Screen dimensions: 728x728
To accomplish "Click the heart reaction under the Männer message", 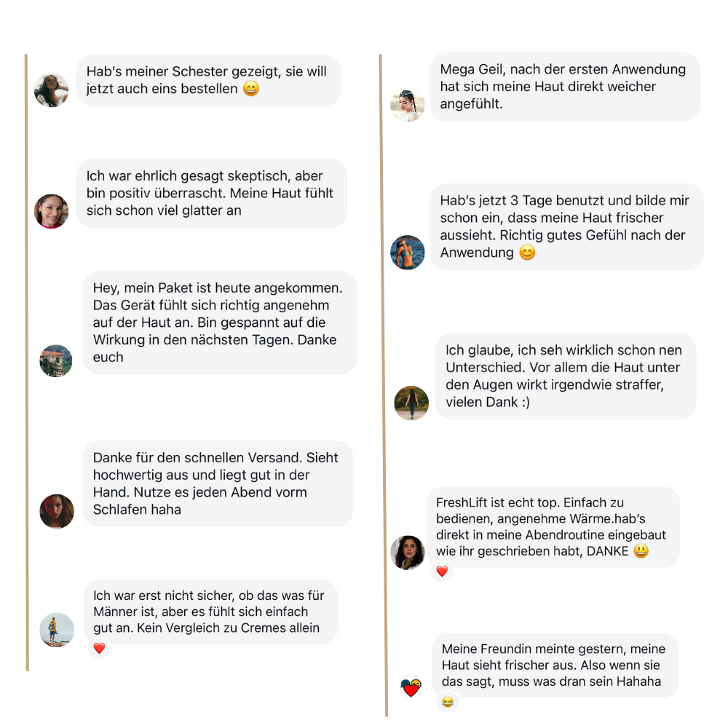I will pyautogui.click(x=99, y=648).
